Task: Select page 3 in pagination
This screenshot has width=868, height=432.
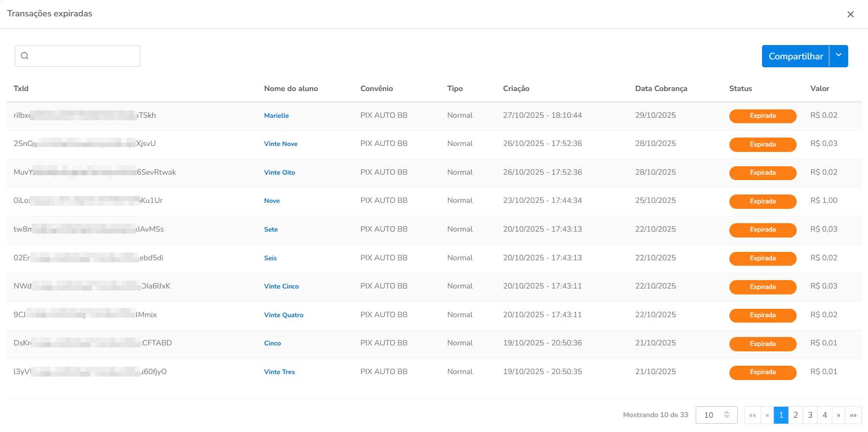Action: (x=810, y=415)
